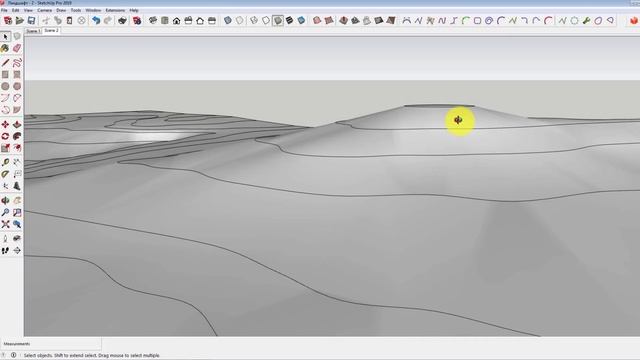Viewport: 640px width, 360px height.
Task: Open the Draw menu
Action: pyautogui.click(x=61, y=10)
